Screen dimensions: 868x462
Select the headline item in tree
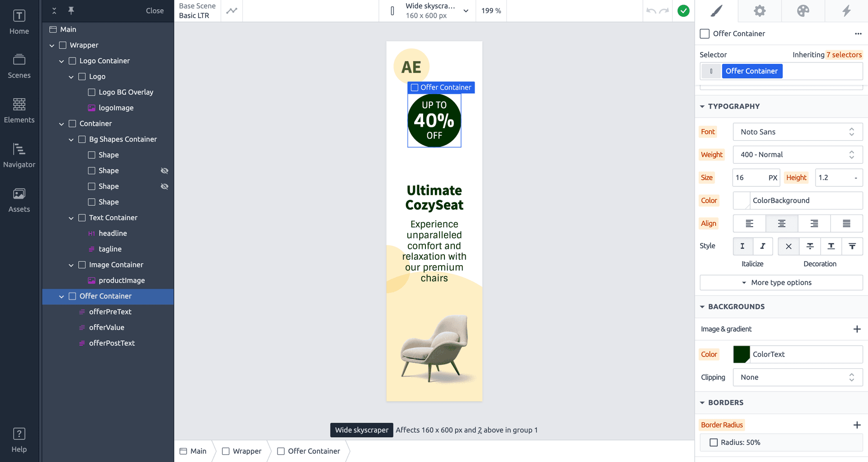coord(113,233)
